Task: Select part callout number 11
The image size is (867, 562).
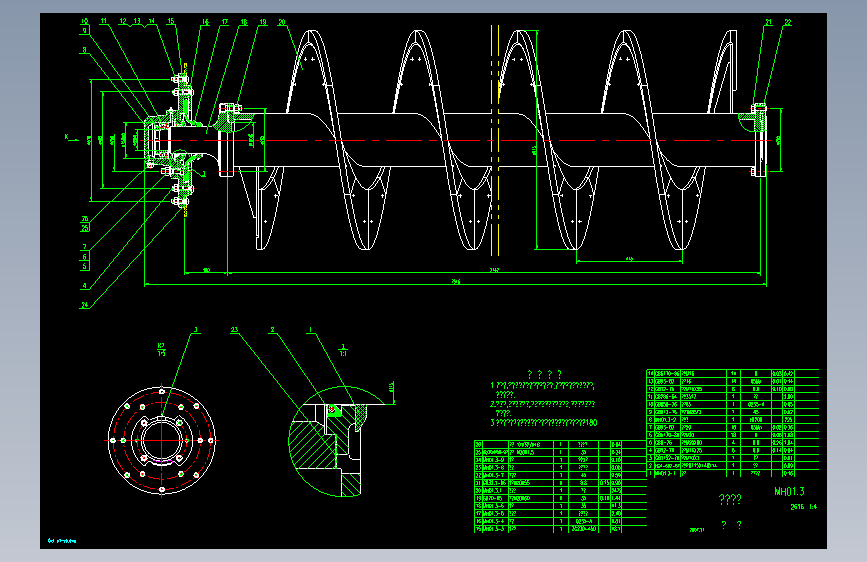Action: 103,21
